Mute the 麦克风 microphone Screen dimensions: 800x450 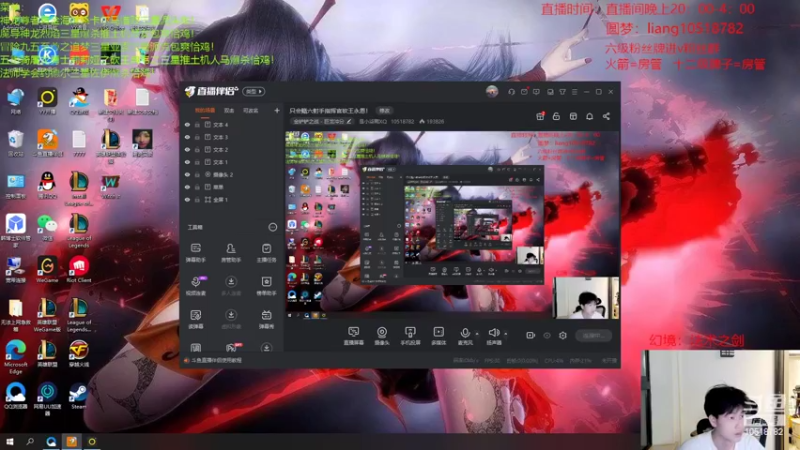pos(465,336)
